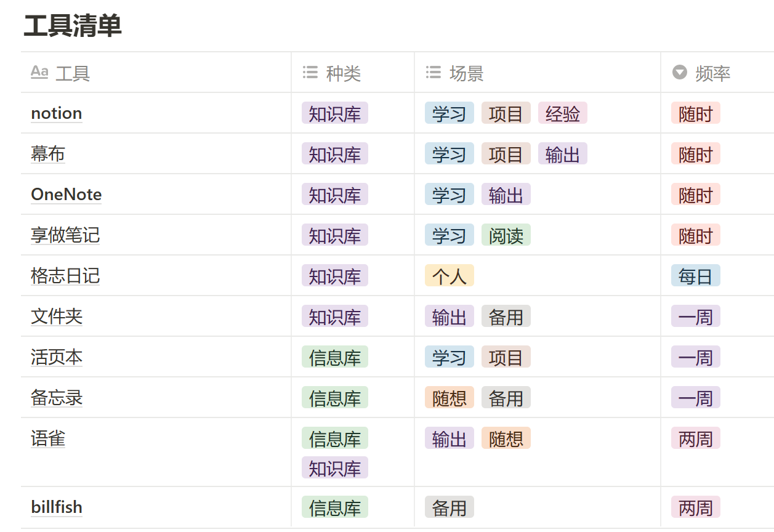Click 知识库 tag in 幕布 row
This screenshot has height=532, width=774.
[x=335, y=154]
